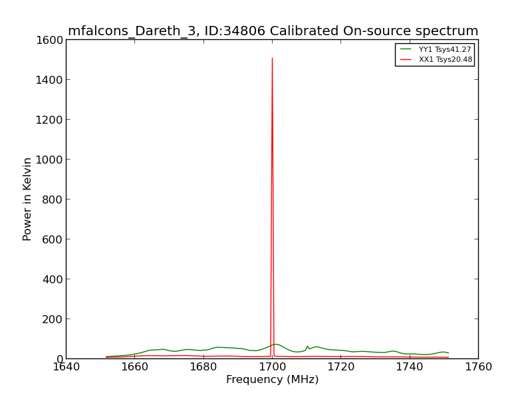This screenshot has width=532, height=399.
Task: Click the 1000 y-axis tick label
Action: coord(49,160)
